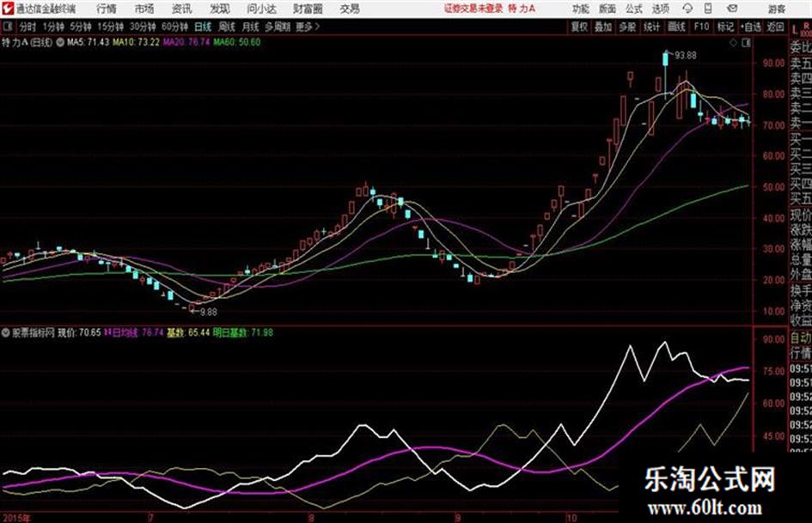Click the 9.88 low price label

[209, 312]
